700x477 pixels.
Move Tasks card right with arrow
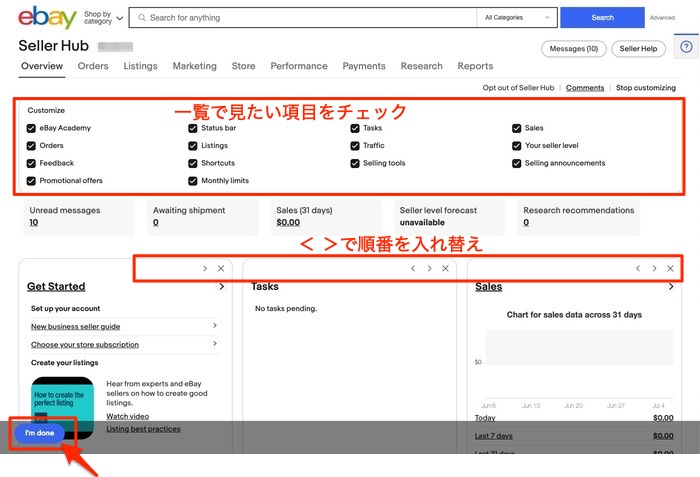[429, 268]
